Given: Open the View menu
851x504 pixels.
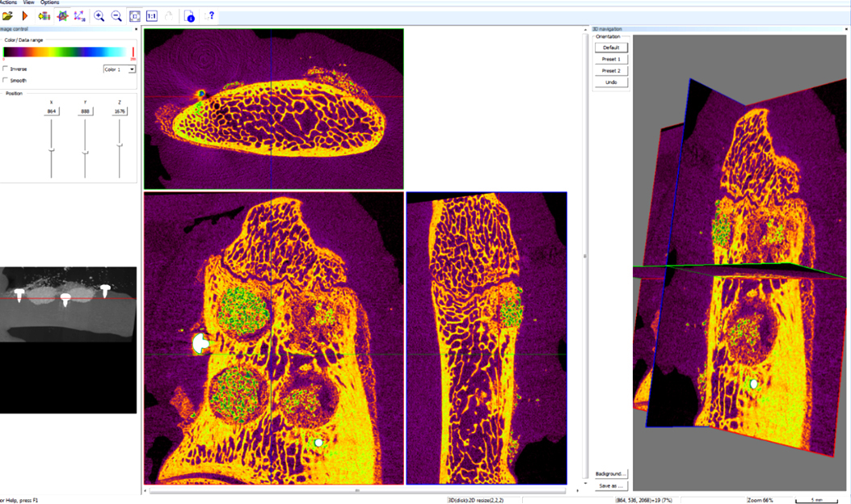Looking at the screenshot, I should [28, 3].
